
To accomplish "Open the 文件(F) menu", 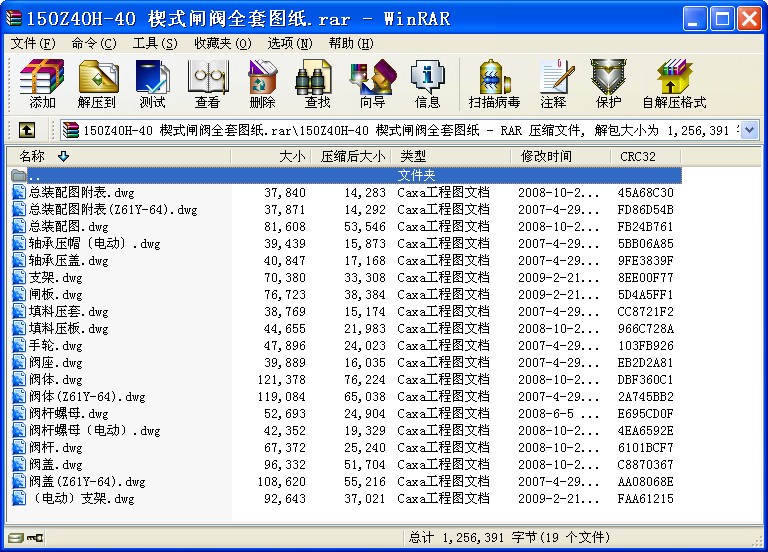I will pos(32,43).
